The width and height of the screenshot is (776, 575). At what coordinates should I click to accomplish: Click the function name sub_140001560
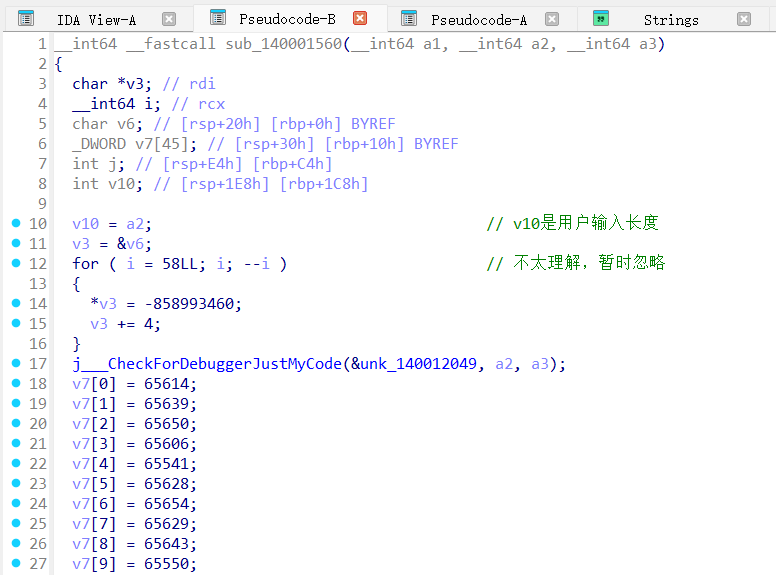pyautogui.click(x=284, y=44)
